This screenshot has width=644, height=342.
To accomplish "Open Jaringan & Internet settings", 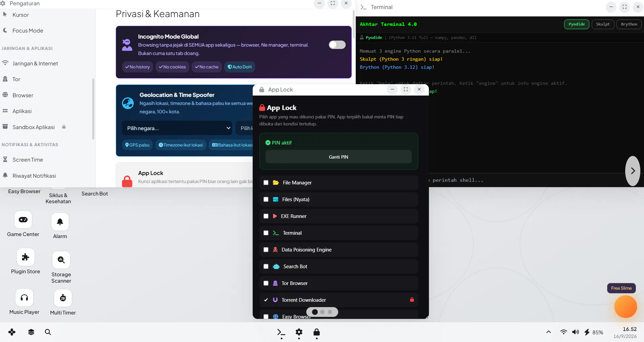I will (x=35, y=63).
